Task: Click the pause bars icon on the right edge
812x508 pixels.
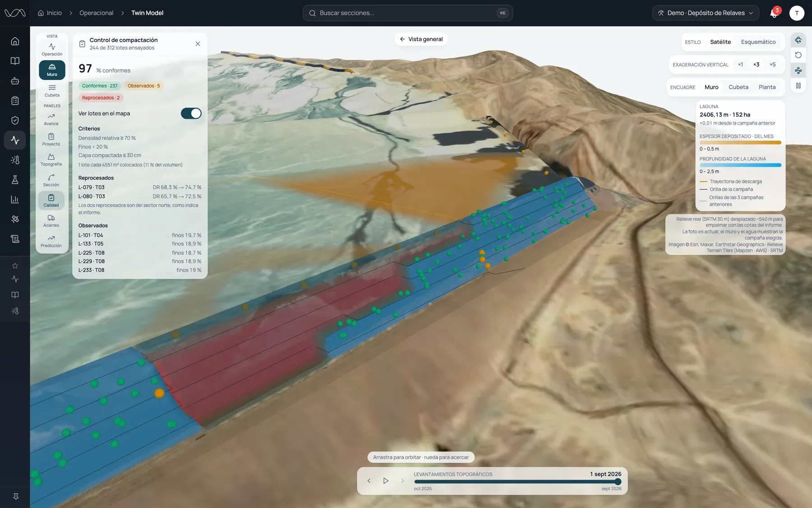Action: tap(798, 86)
